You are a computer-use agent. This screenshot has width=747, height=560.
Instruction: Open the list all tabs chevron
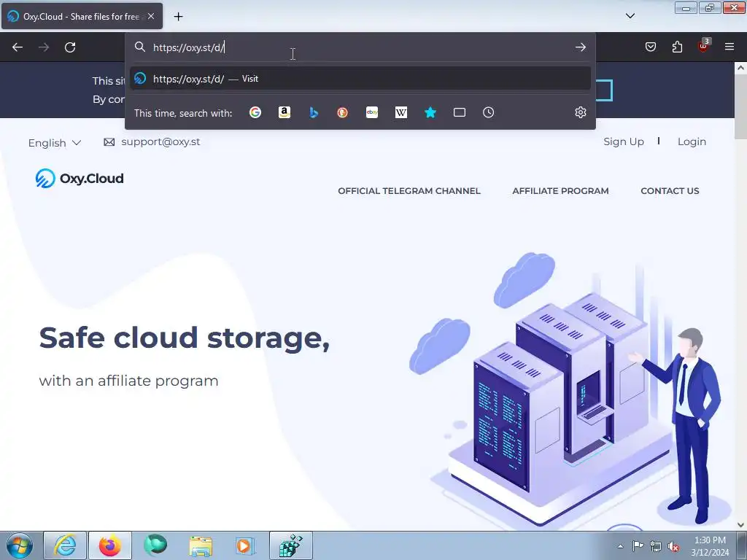pyautogui.click(x=630, y=16)
